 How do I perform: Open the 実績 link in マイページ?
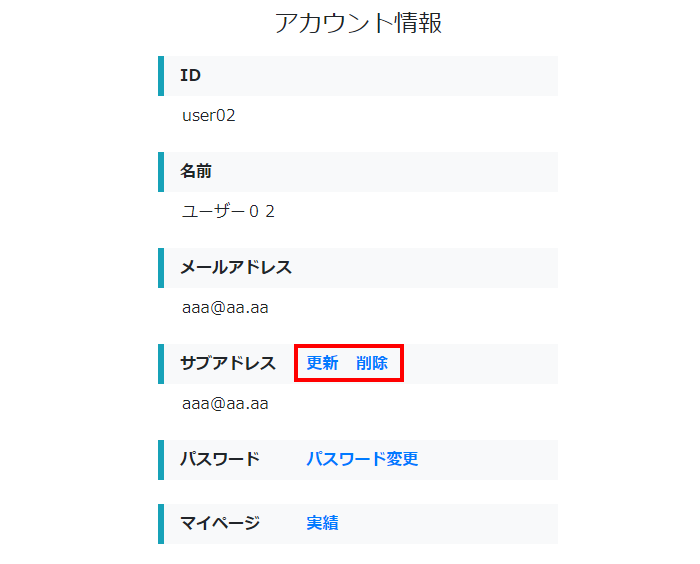pos(322,523)
